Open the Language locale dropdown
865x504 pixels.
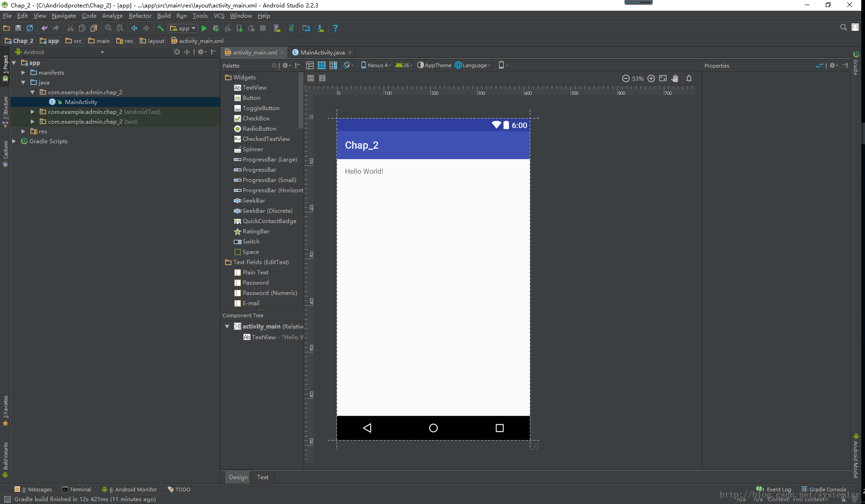(472, 65)
